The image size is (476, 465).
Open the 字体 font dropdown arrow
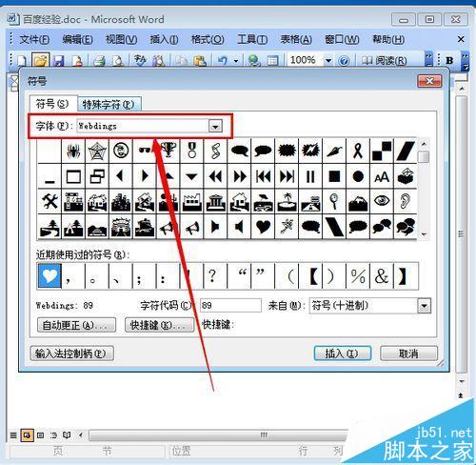pyautogui.click(x=215, y=126)
